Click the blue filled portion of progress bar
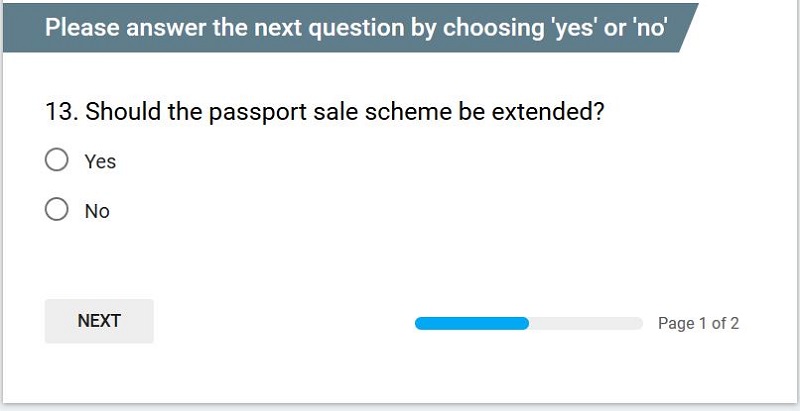 point(471,323)
